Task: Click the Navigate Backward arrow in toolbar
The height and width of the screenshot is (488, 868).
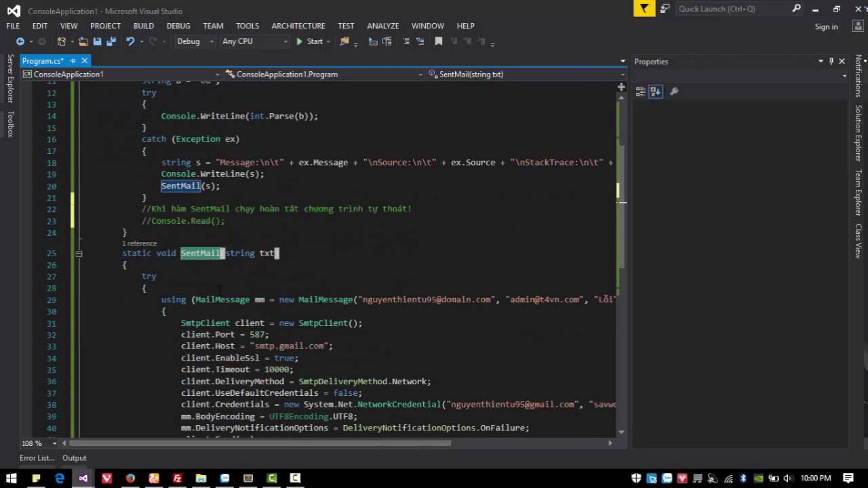Action: tap(20, 41)
